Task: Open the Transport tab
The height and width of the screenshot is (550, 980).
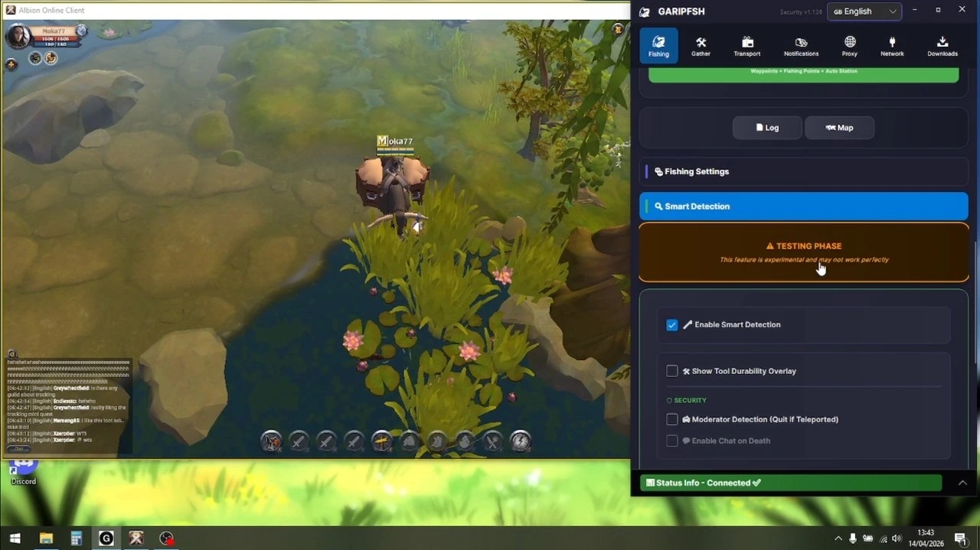Action: tap(747, 46)
